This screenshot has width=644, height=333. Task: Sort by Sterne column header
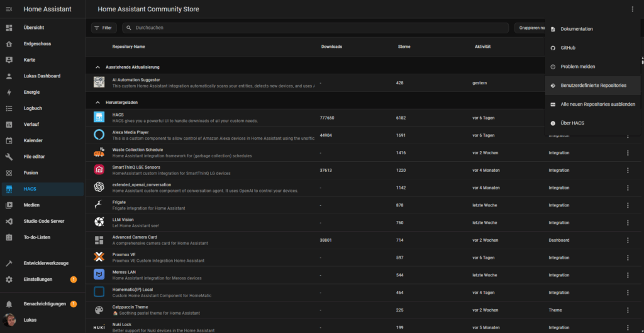click(x=404, y=47)
